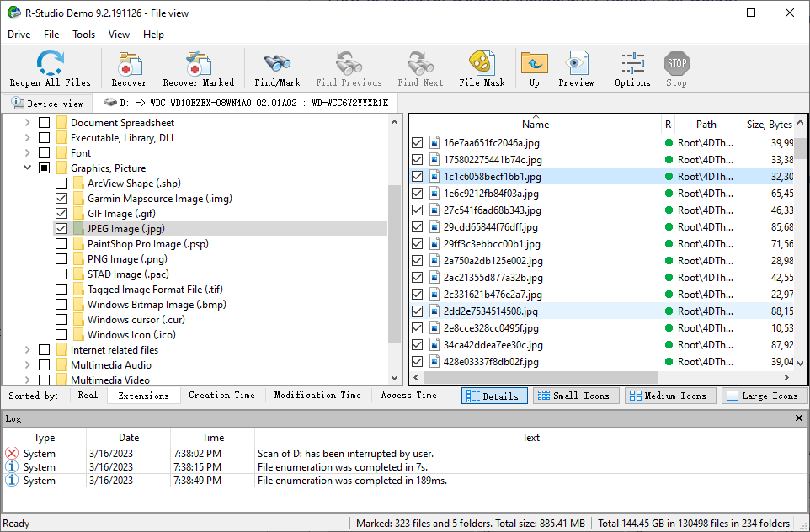Close the Log panel
Screen dimensions: 810x532
[x=799, y=418]
